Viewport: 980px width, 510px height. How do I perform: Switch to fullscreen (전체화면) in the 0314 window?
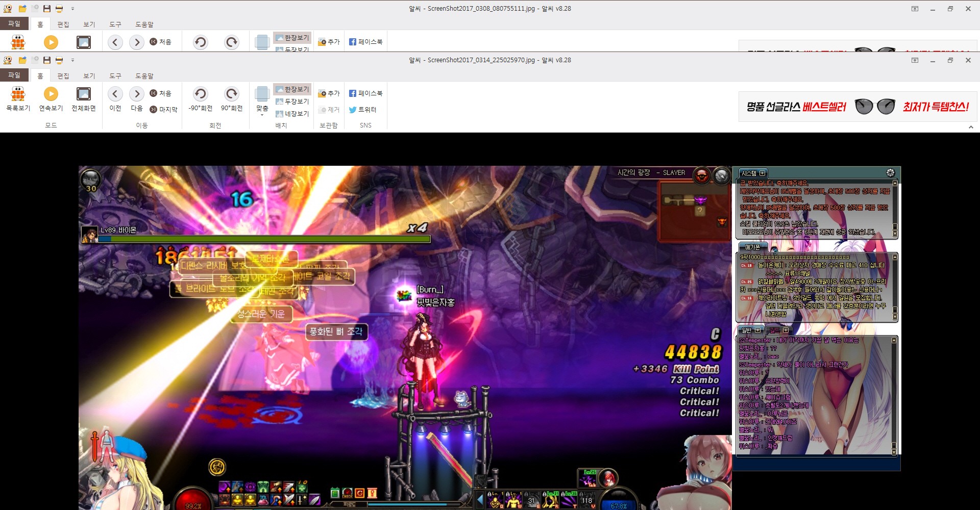click(84, 99)
